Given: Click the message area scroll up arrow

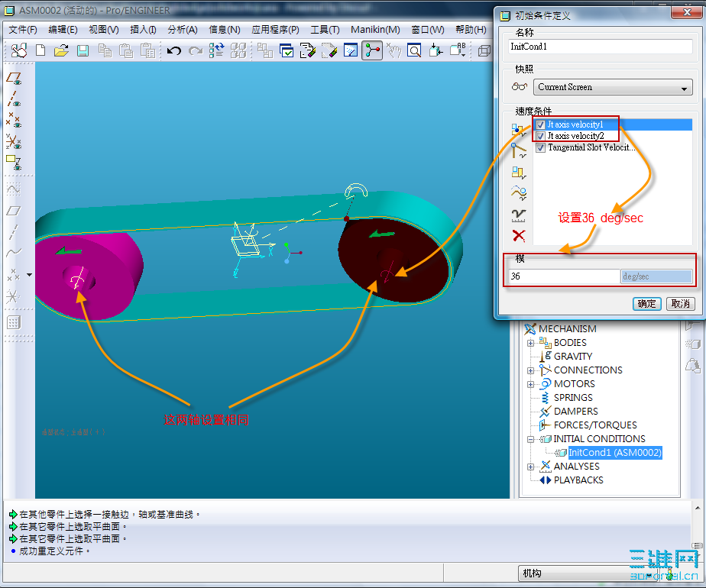Looking at the screenshot, I should coord(698,508).
